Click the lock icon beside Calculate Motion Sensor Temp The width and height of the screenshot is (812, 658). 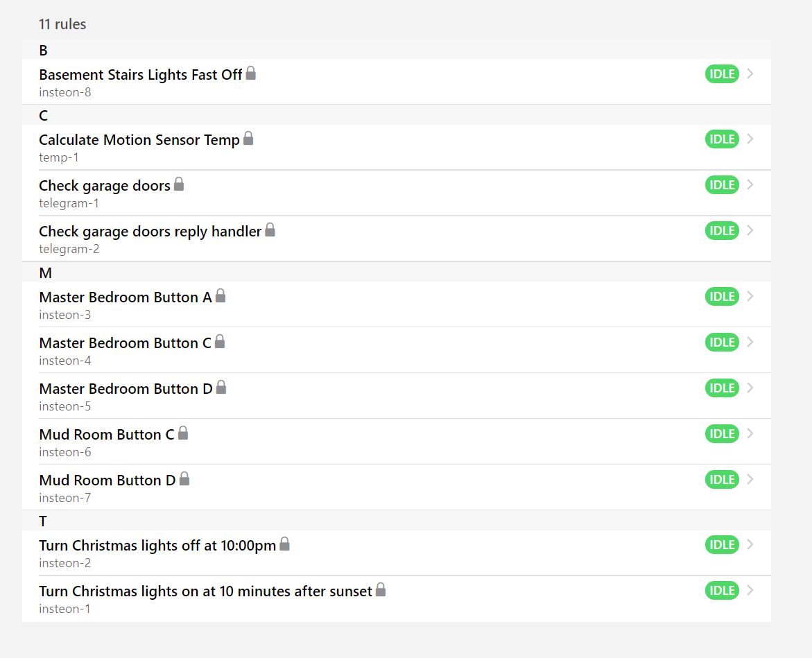point(248,138)
